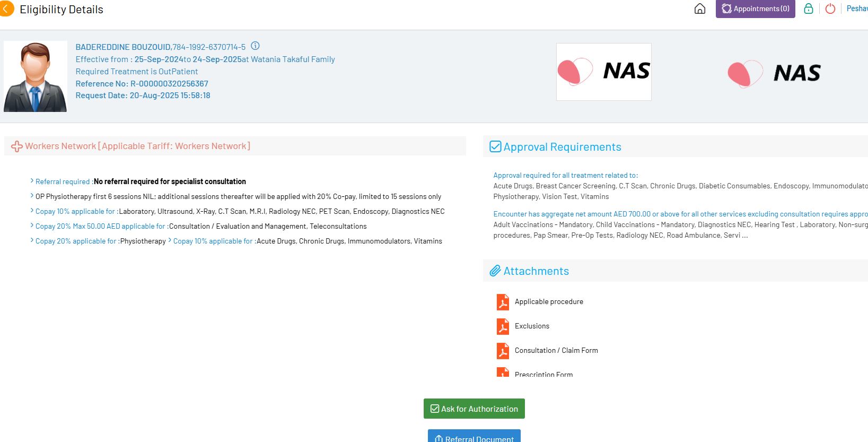Expand the Copay 20% Max 50.00 AED chevron
Screen dimensions: 868x442
(32, 226)
